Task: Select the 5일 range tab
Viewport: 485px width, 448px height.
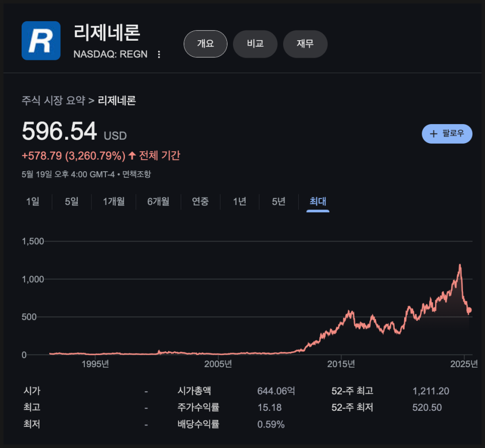Action: point(72,201)
